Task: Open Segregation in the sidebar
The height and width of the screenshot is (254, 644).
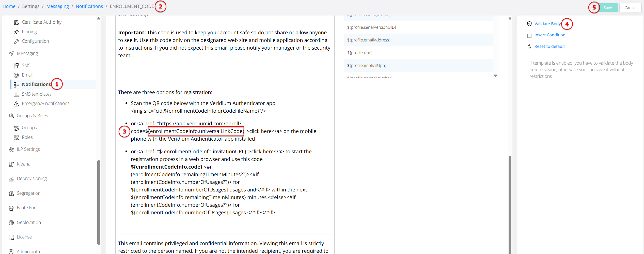Action: 29,193
